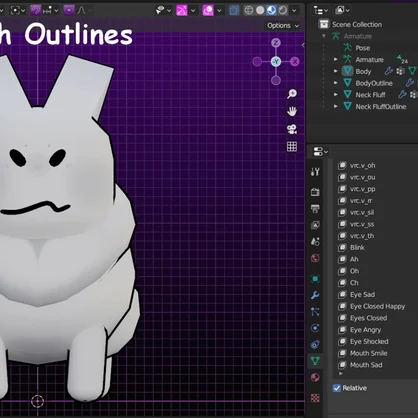The height and width of the screenshot is (418, 418).
Task: Expand the Body object in the outliner
Action: pos(336,71)
